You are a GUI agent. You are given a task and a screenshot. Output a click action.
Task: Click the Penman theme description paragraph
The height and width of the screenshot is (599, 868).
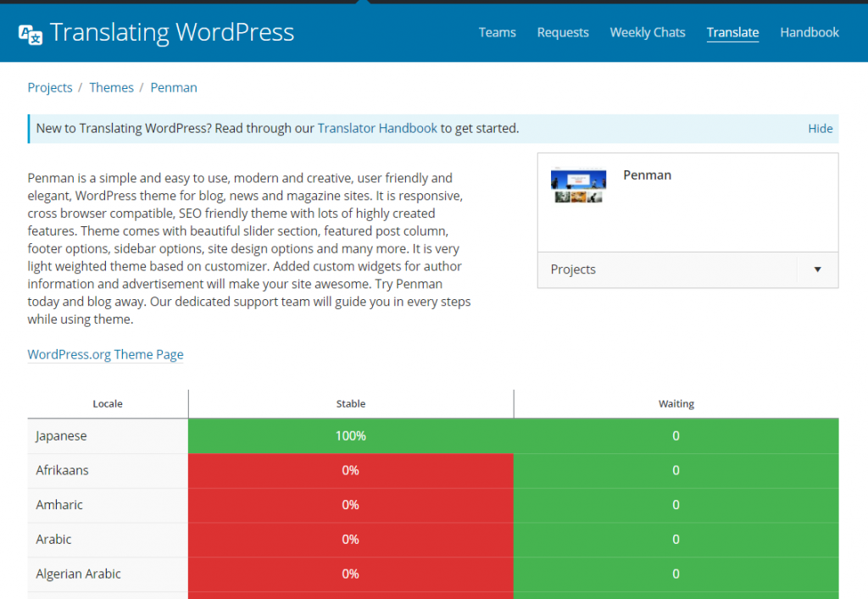coord(249,248)
